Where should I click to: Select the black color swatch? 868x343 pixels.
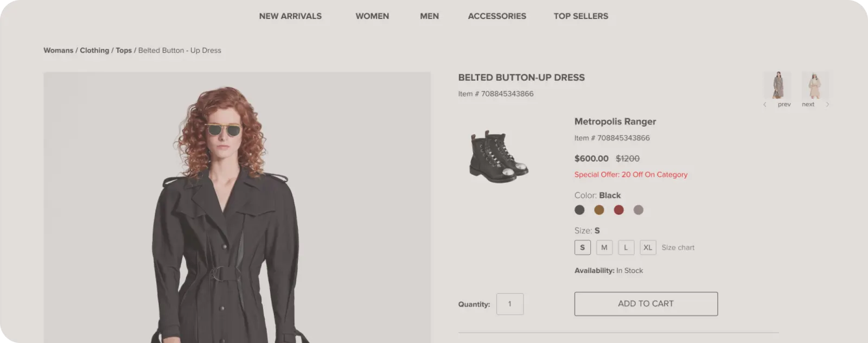[580, 210]
